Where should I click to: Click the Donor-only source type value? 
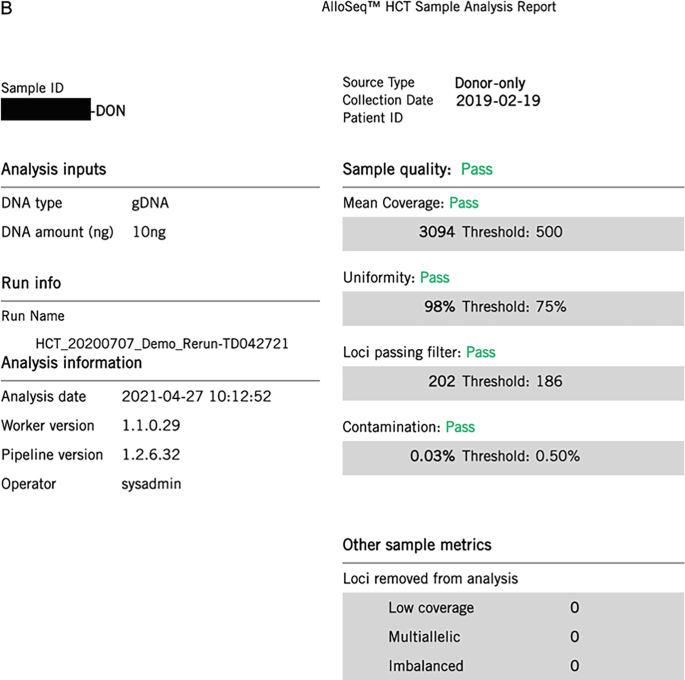tap(490, 83)
